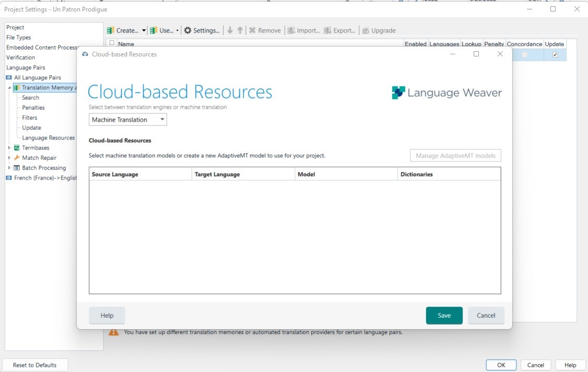Select Project in the settings tree
Image resolution: width=588 pixels, height=372 pixels.
click(15, 27)
